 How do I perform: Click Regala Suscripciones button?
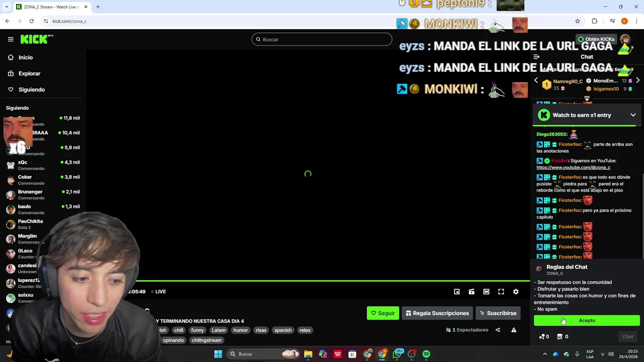(437, 313)
